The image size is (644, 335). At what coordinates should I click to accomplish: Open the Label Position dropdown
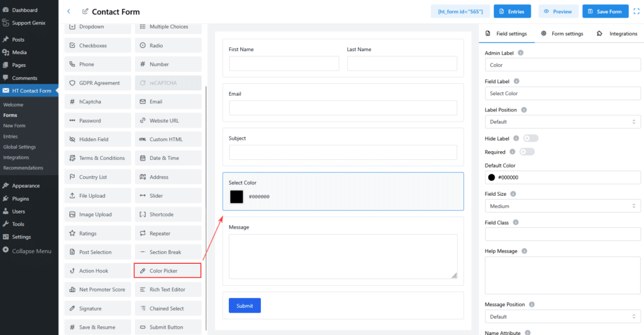point(562,122)
